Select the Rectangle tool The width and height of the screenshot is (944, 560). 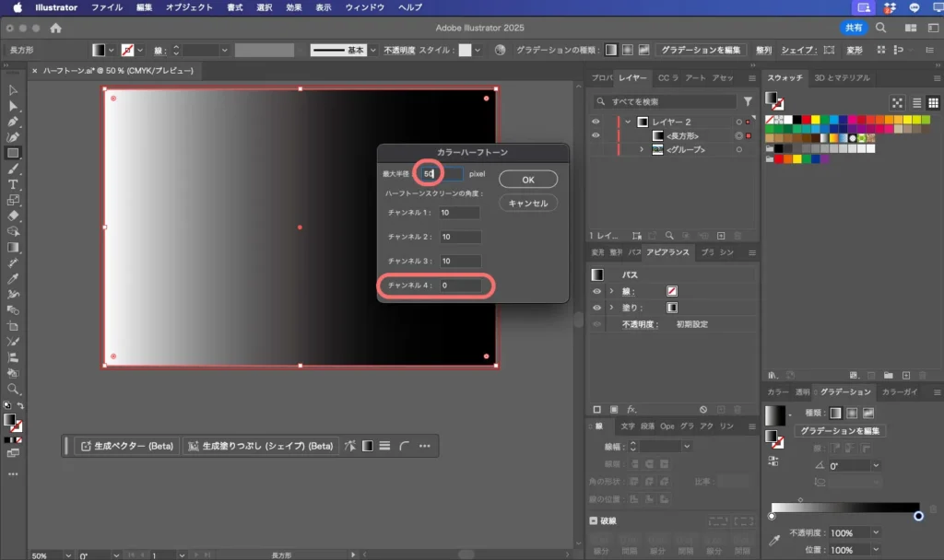(x=14, y=153)
